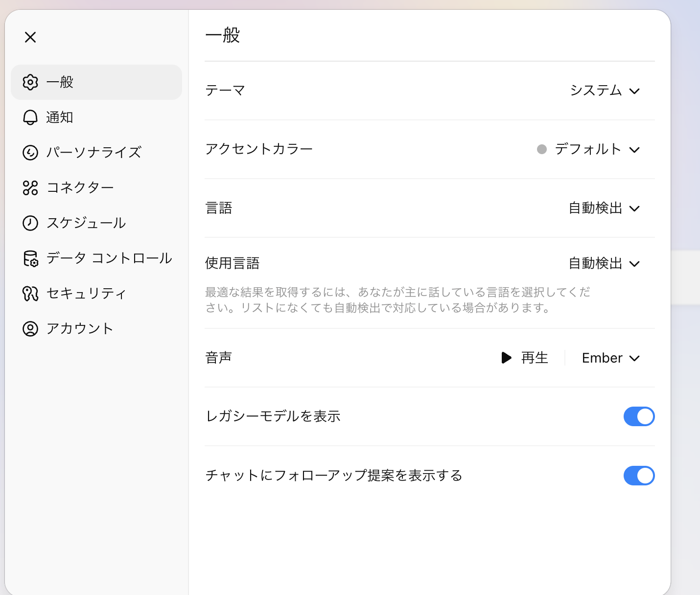The height and width of the screenshot is (595, 700).
Task: Click the bell icon for 通知
Action: click(30, 117)
